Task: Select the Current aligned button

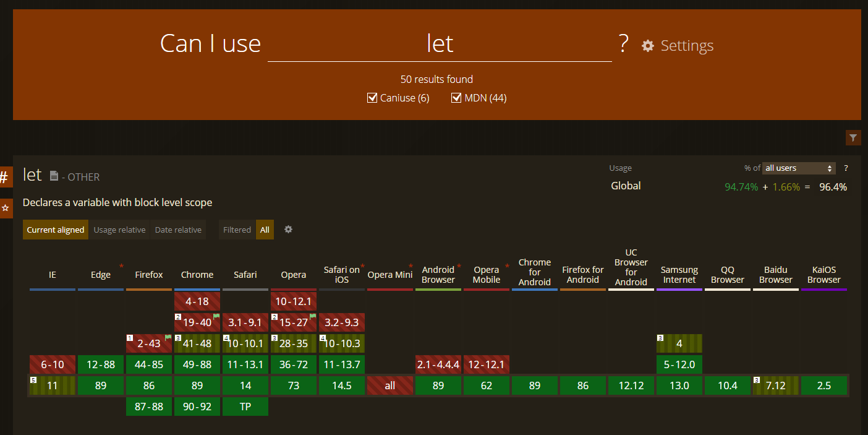Action: point(56,230)
